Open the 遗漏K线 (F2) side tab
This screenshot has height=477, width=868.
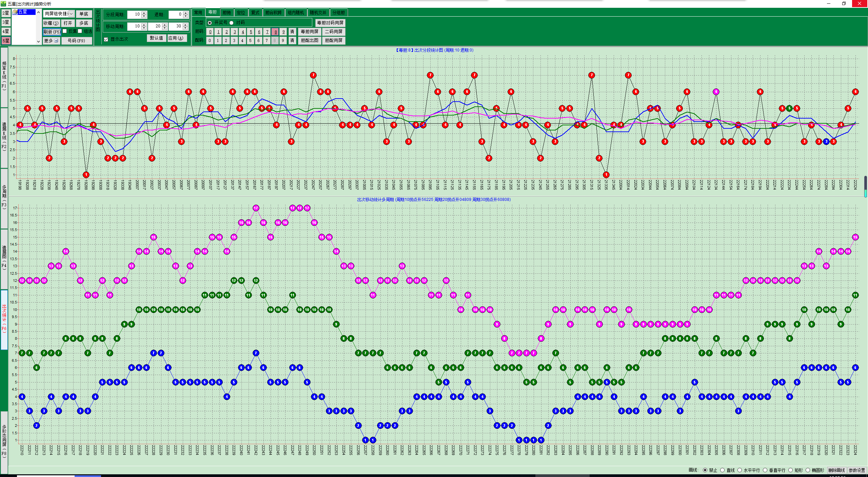coord(4,138)
